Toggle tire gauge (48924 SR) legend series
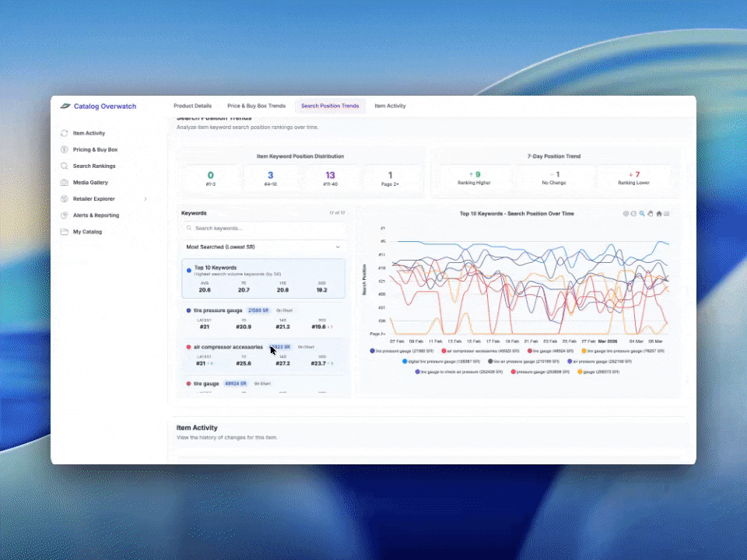This screenshot has width=747, height=560. 551,351
